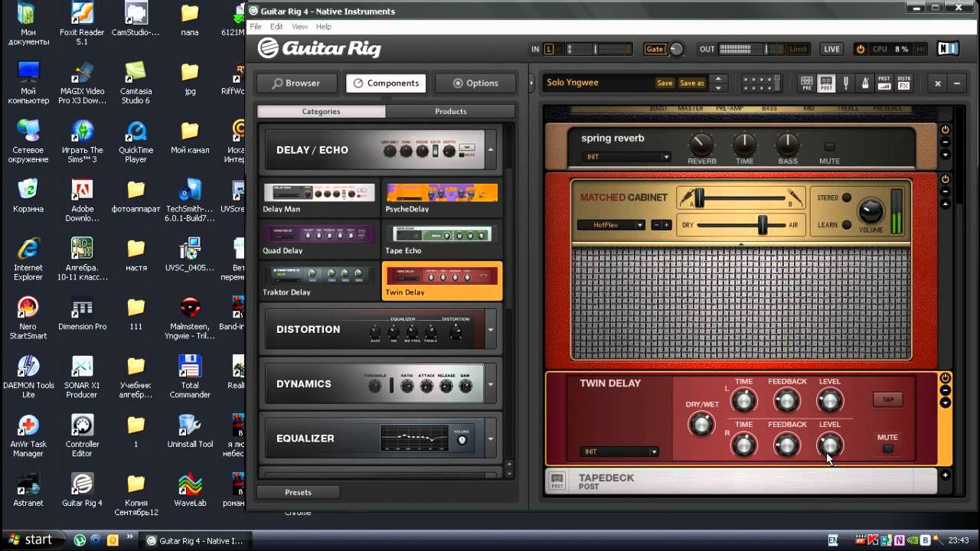Screen dimensions: 980x551
Task: Open the rack tools grid
Action: coord(761,83)
